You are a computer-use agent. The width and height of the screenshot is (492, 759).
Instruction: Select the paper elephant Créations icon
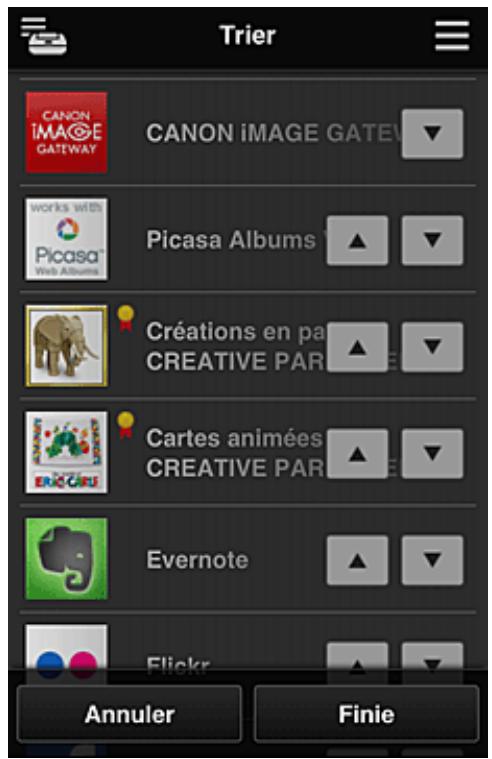[66, 346]
